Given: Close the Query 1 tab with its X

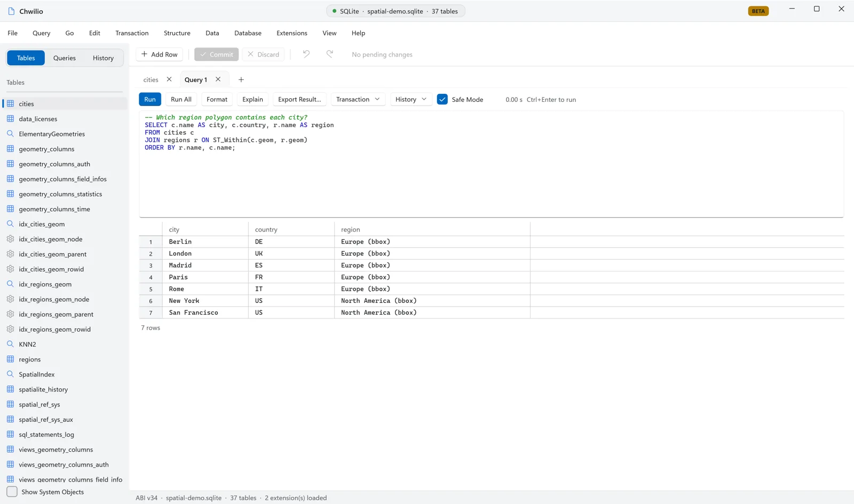Looking at the screenshot, I should tap(218, 79).
